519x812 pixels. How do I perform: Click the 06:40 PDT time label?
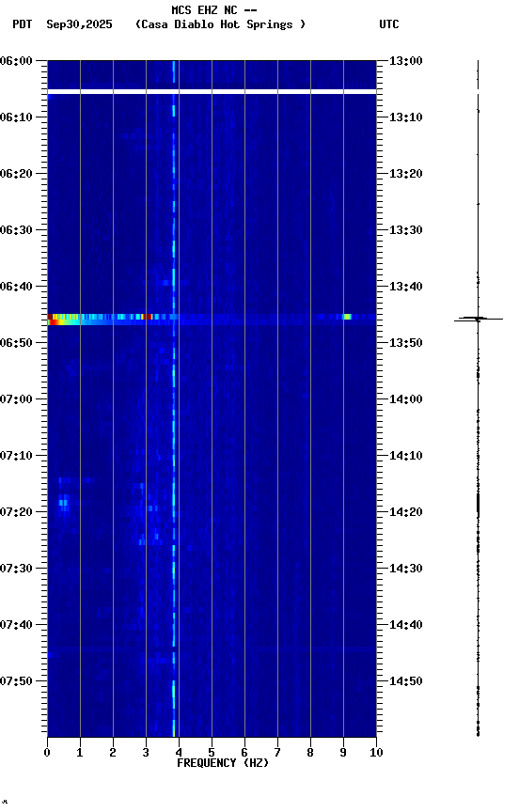tap(16, 287)
